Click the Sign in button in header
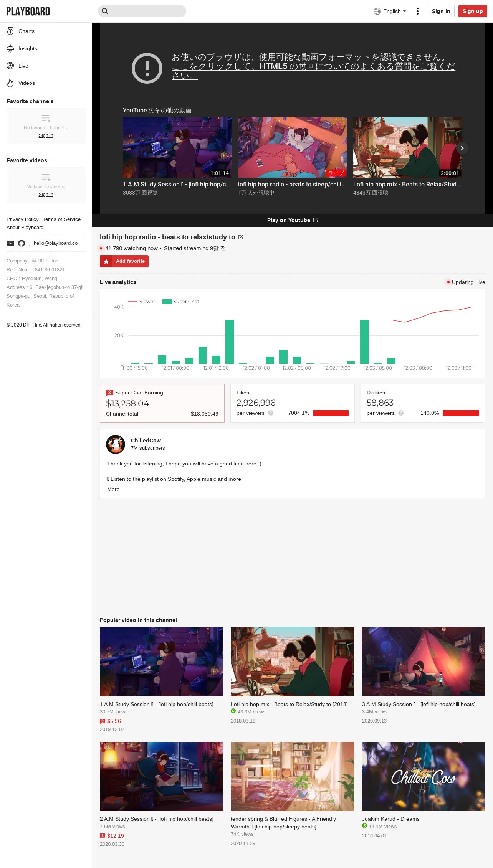The height and width of the screenshot is (868, 493). (x=441, y=11)
